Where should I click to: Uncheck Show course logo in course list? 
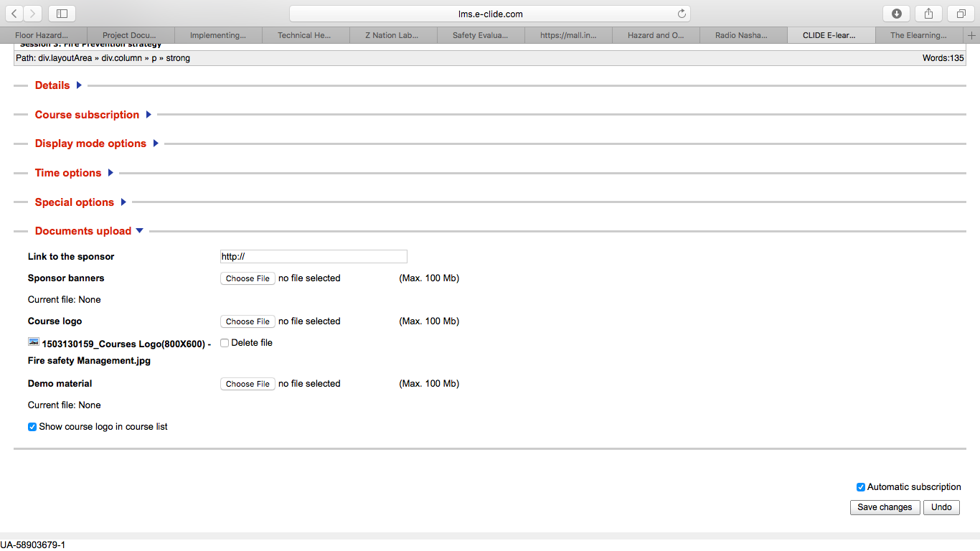[x=32, y=427]
